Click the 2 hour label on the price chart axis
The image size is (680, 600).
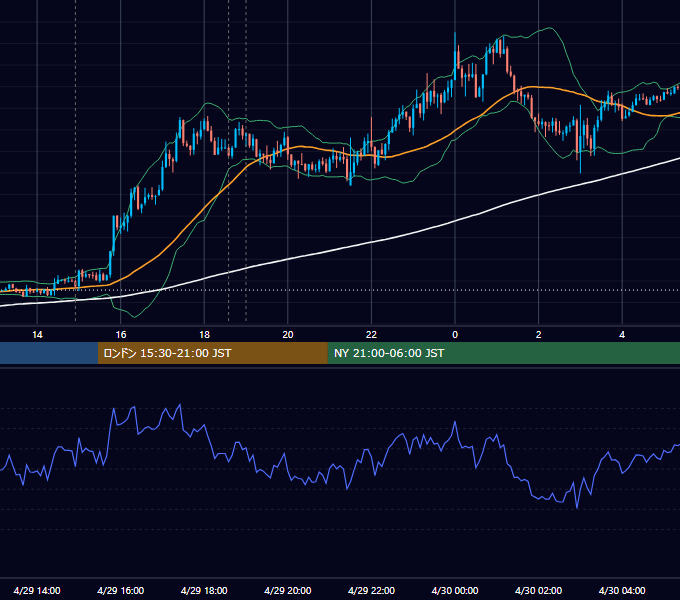point(539,335)
